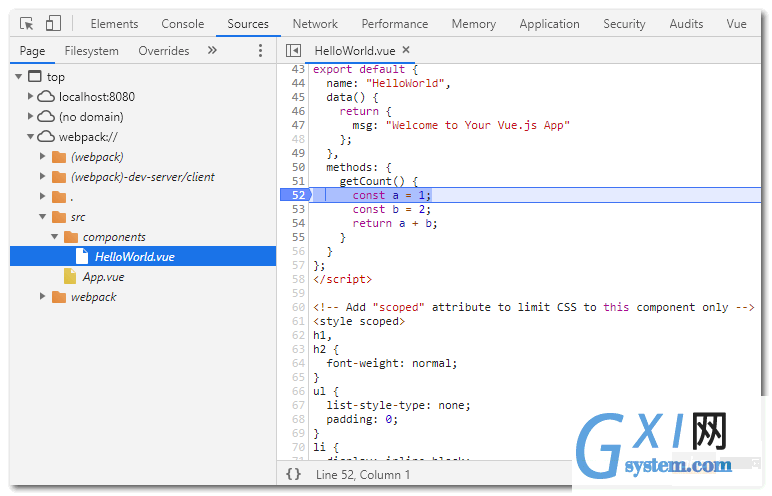Screen dimensions: 772x496
Task: Click the top frame icon
Action: [35, 76]
